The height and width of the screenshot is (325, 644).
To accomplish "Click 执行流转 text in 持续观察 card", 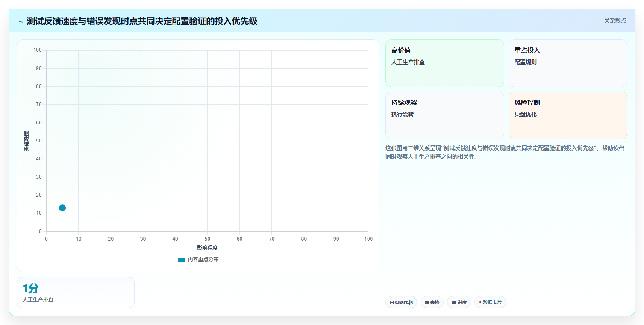I will pos(403,114).
